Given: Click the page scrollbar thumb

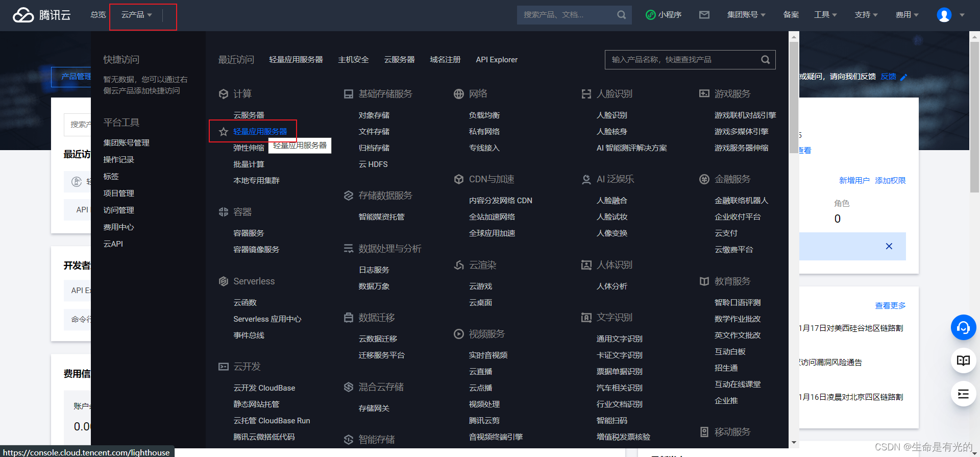Looking at the screenshot, I should 974,116.
